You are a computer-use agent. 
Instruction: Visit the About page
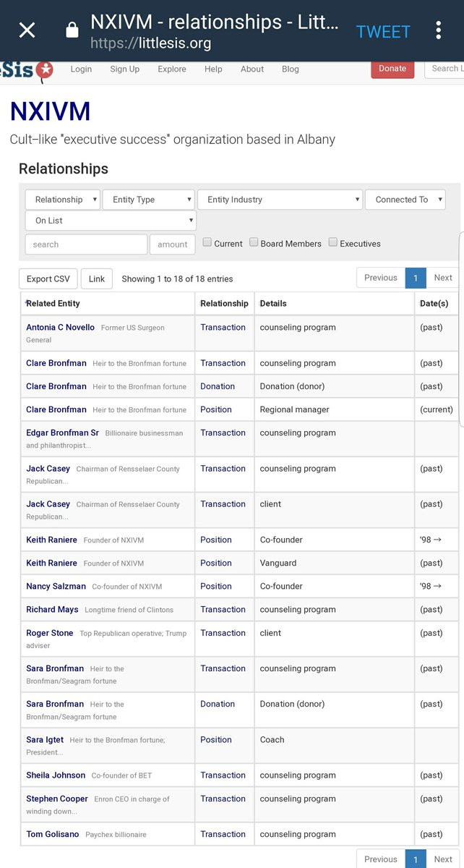pyautogui.click(x=252, y=69)
